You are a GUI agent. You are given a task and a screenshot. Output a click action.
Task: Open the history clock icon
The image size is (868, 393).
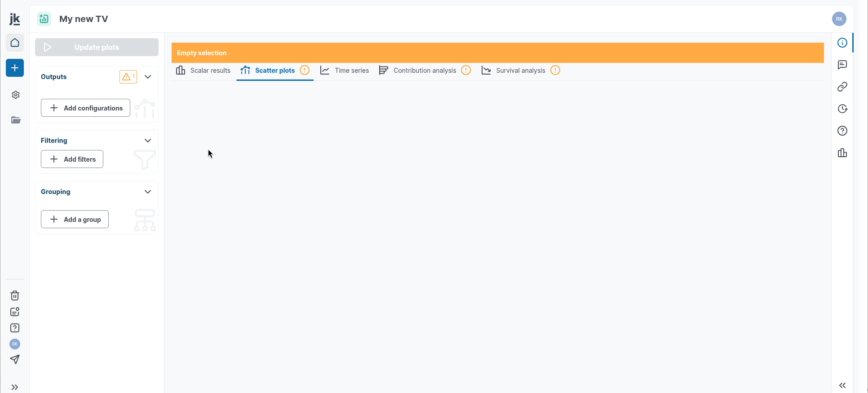842,109
